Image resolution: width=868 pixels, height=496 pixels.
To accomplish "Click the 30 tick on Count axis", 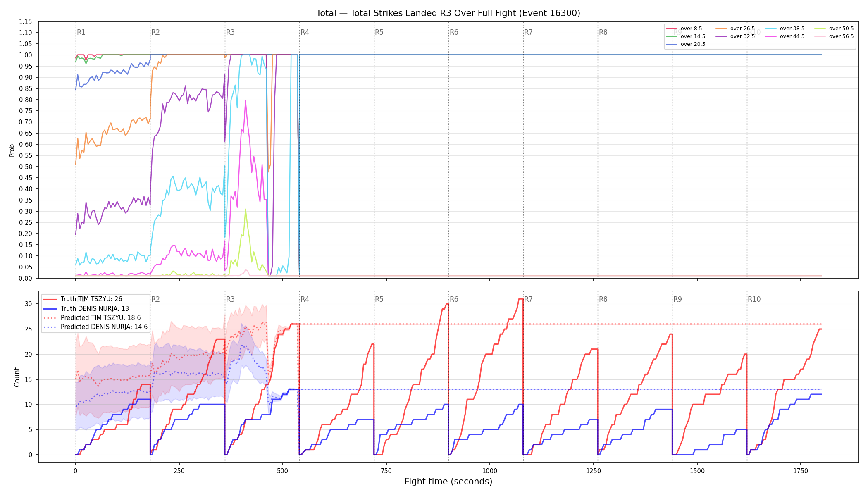I will coord(28,304).
